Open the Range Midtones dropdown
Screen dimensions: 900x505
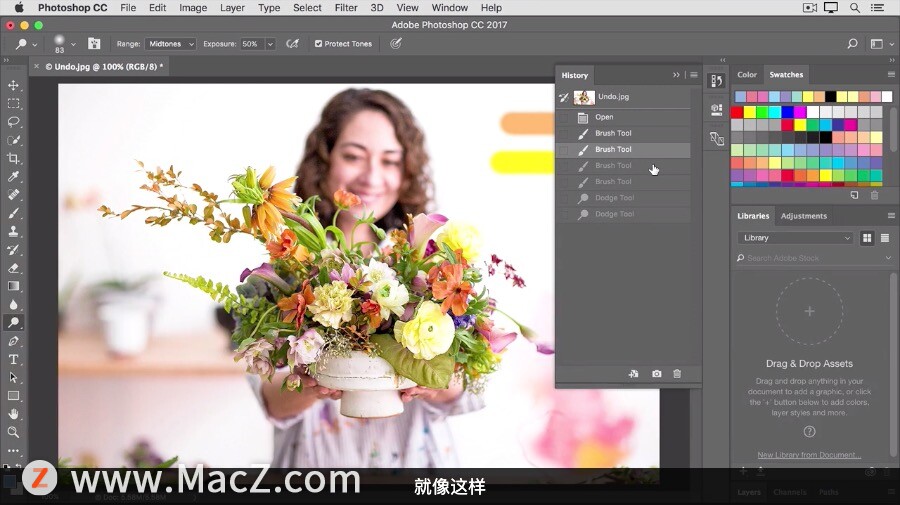pos(170,44)
